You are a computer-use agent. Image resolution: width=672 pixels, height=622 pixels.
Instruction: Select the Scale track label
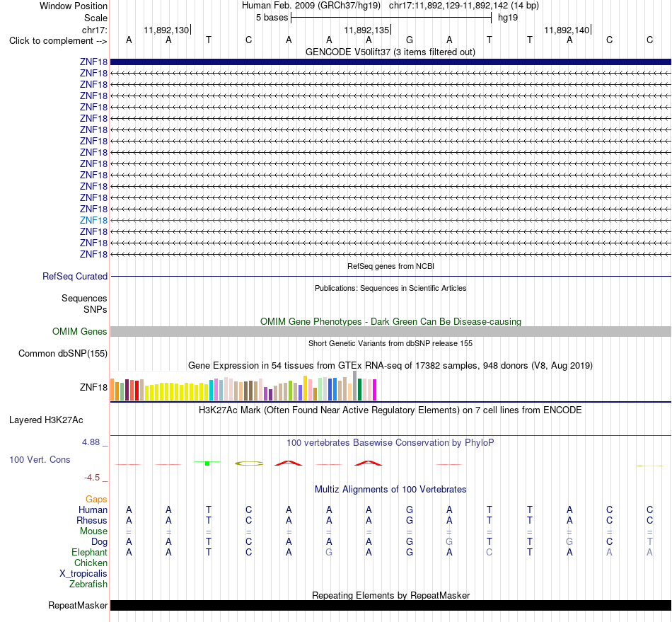(95, 18)
